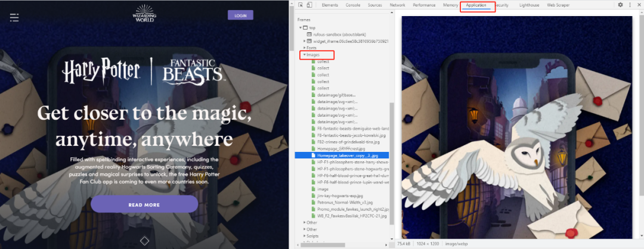644x249 pixels.
Task: Click the frames tree vertical scrollbar
Action: 391,164
